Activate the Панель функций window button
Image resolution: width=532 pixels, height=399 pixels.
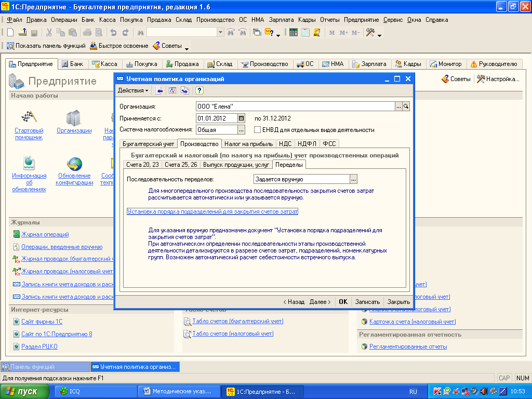46,367
